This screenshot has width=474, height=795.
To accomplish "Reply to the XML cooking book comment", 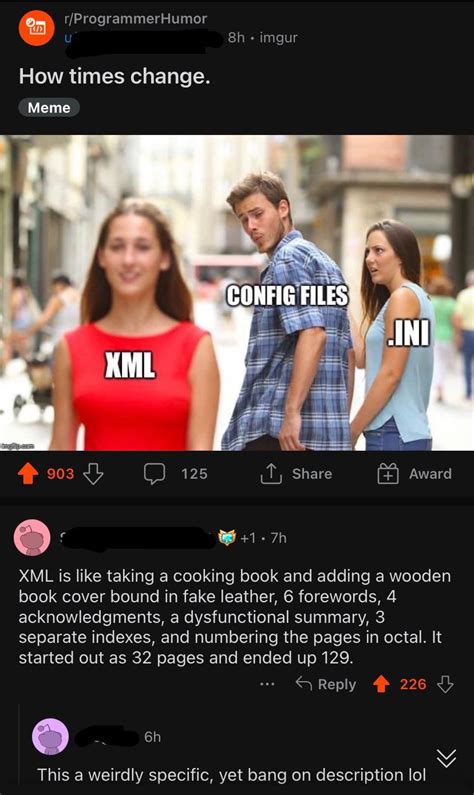I will (x=326, y=684).
